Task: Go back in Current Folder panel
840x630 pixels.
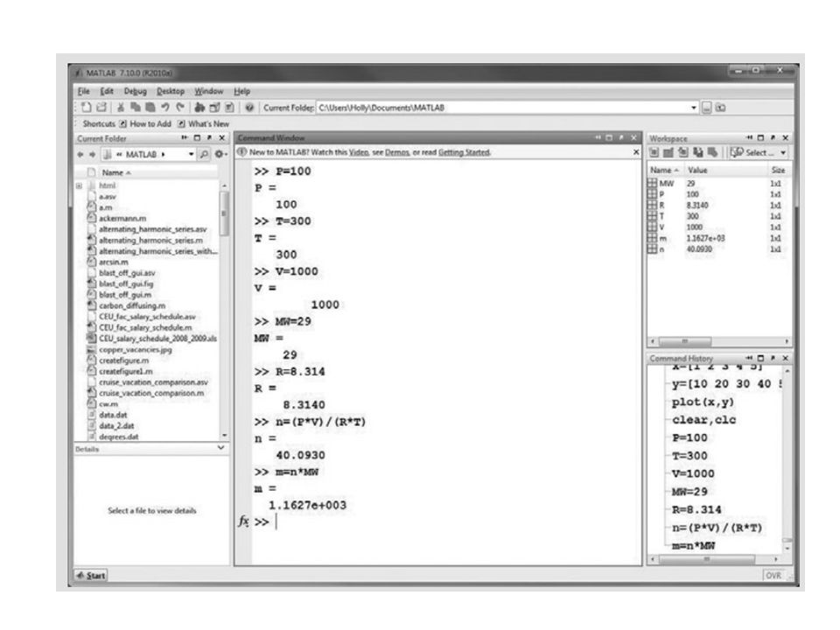Action: (80, 154)
